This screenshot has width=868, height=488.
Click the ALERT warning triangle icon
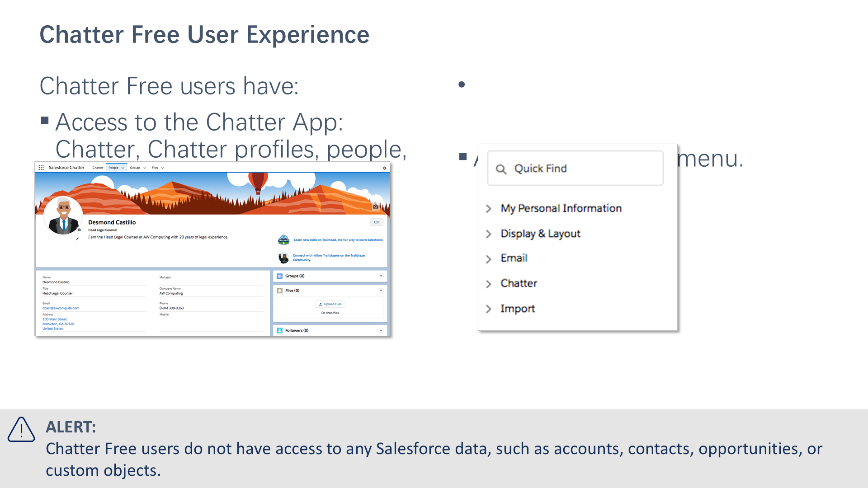click(21, 429)
